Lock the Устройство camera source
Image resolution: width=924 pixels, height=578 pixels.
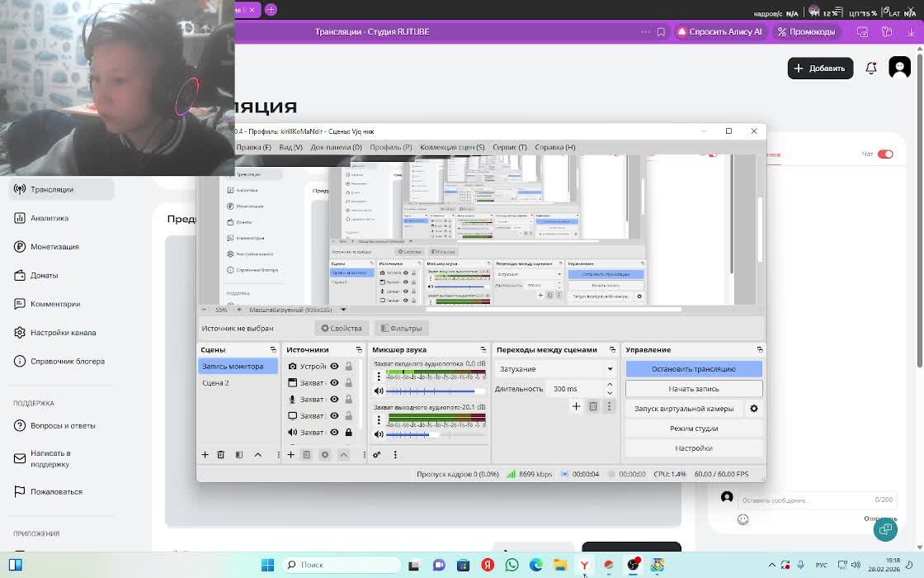click(x=349, y=367)
